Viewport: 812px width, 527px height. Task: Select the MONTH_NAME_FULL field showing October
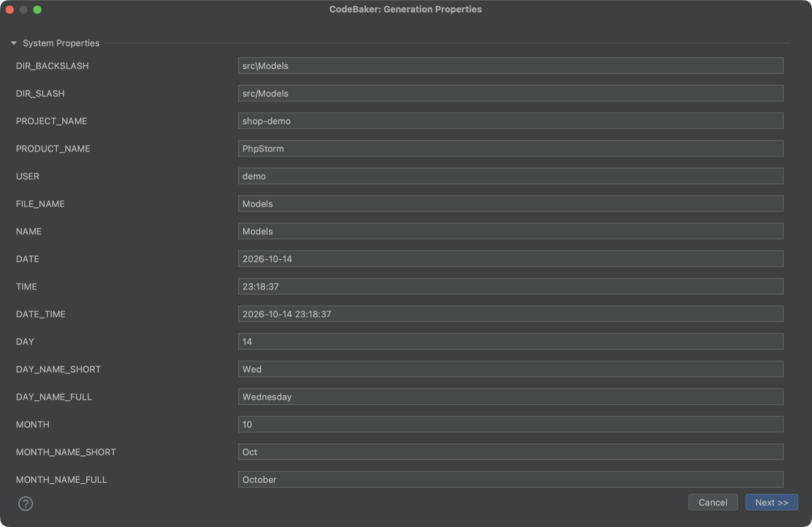click(511, 479)
